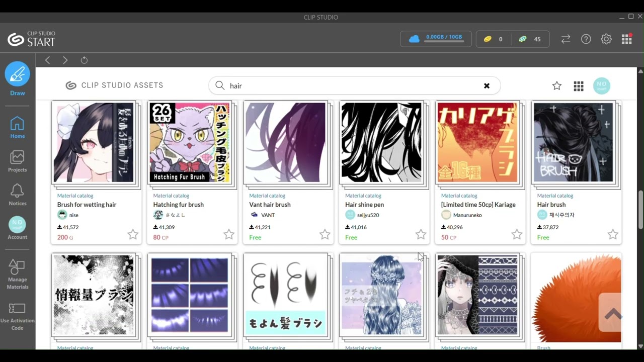The image size is (644, 362).
Task: Favorite the Hair brush material
Action: [x=613, y=234]
